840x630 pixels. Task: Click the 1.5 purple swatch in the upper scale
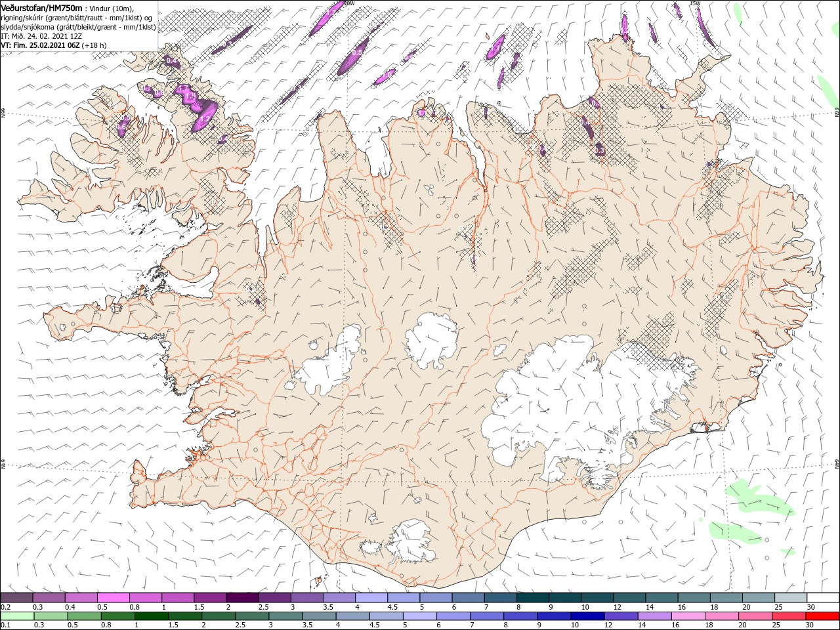[x=210, y=597]
